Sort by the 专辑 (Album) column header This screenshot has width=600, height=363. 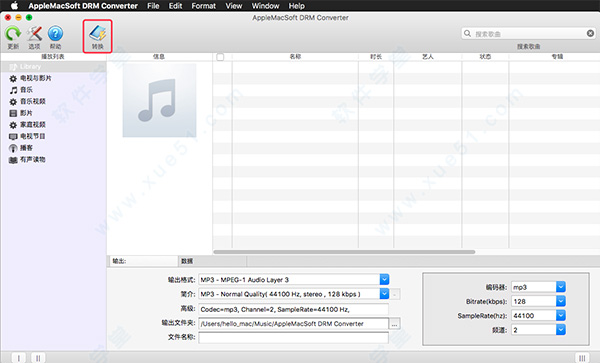tap(557, 57)
